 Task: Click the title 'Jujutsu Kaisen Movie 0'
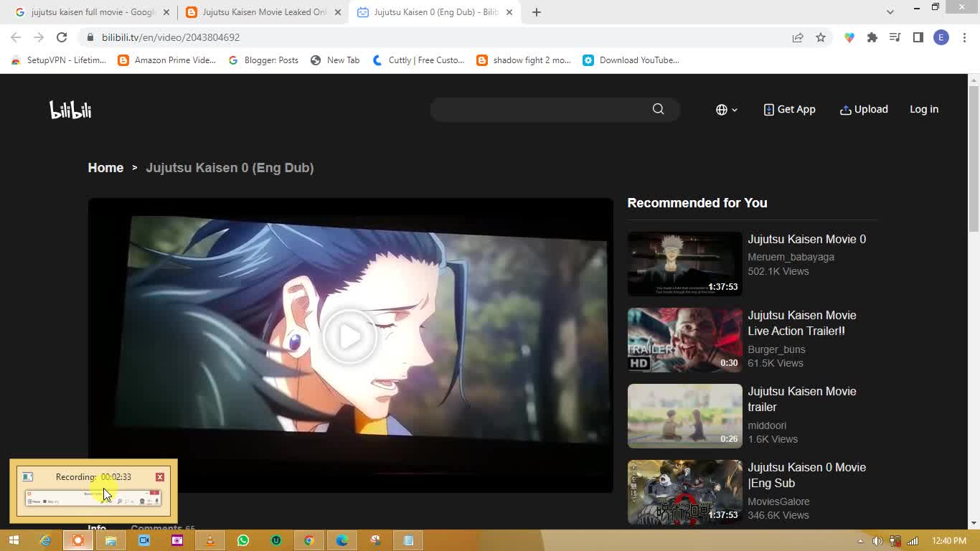click(806, 239)
